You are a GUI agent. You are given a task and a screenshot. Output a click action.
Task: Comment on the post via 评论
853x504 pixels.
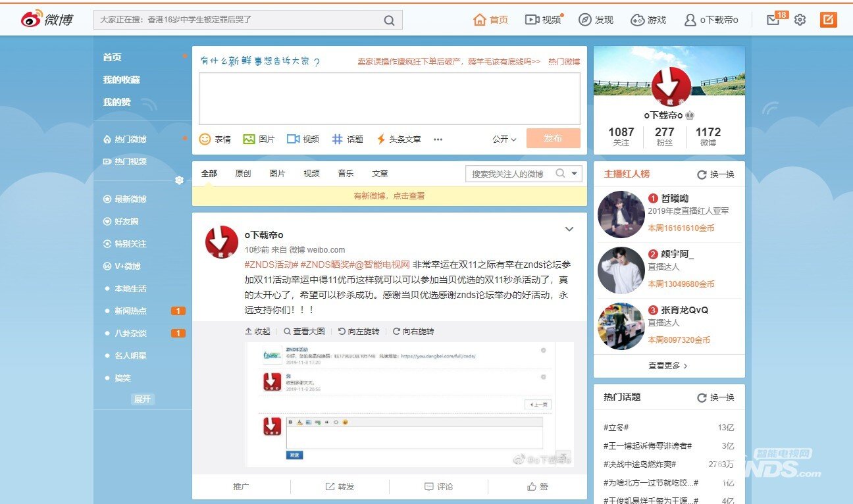point(438,486)
